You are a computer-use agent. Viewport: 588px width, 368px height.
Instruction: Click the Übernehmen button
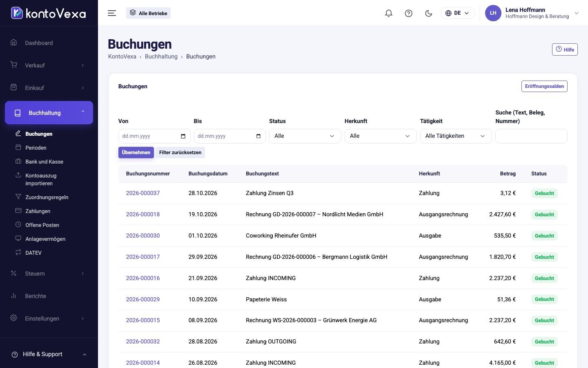(136, 153)
